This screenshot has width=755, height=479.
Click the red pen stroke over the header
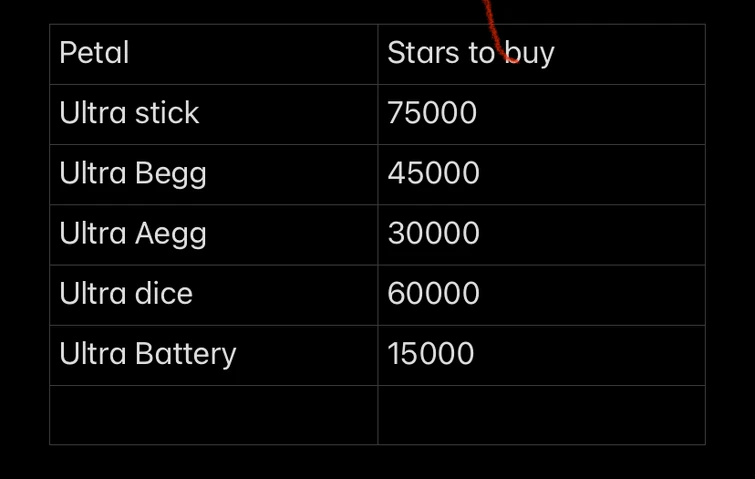point(496,35)
